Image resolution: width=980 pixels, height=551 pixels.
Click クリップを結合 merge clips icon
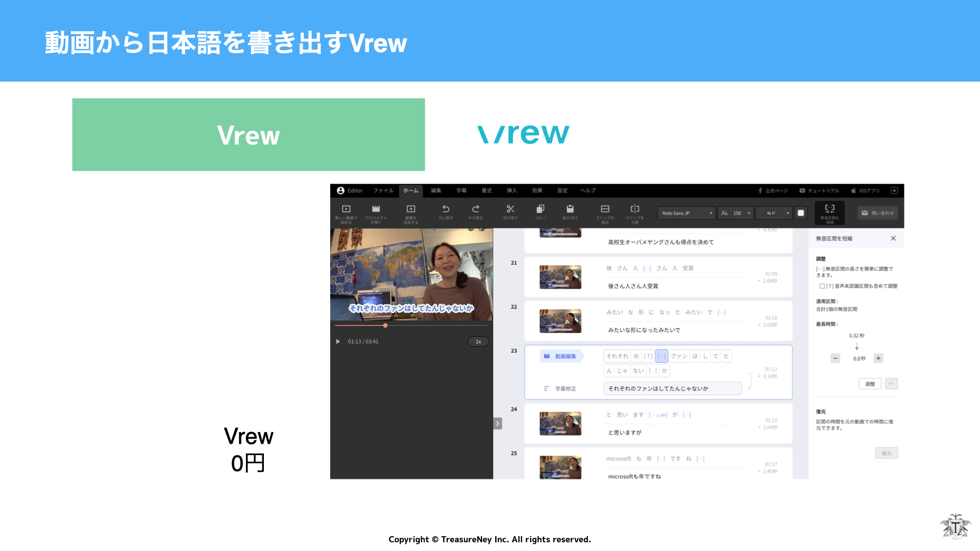[605, 209]
